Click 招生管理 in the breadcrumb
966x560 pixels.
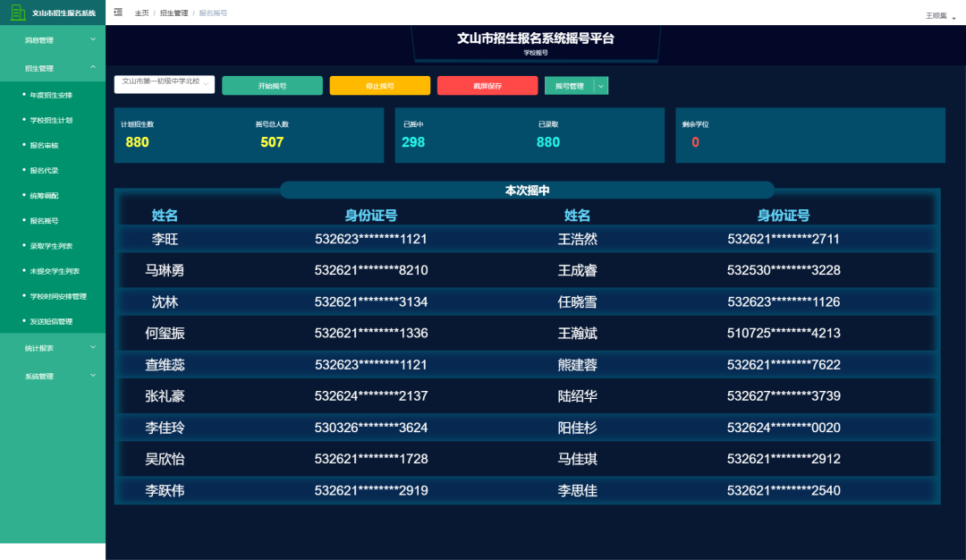pos(177,13)
